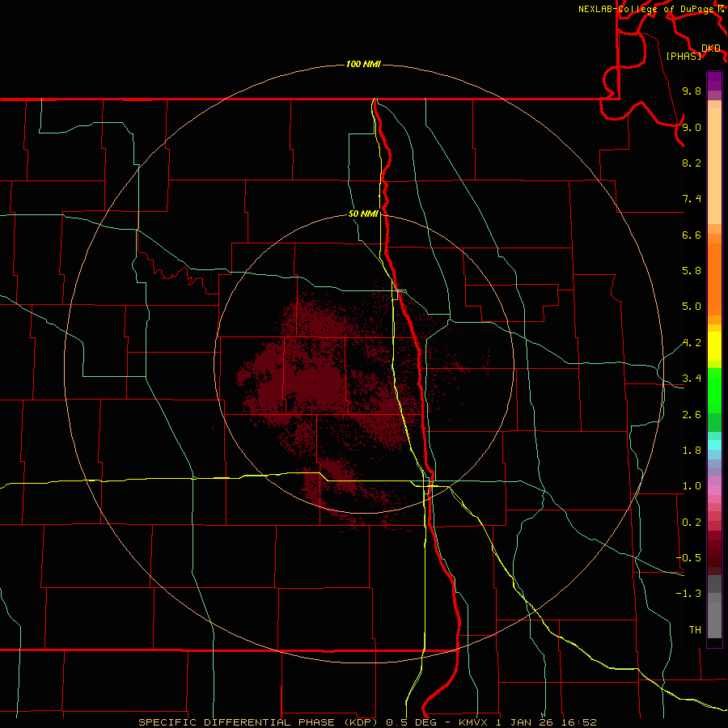Viewport: 728px width, 728px height.
Task: Click the "7.4" color scale value
Action: [692, 199]
